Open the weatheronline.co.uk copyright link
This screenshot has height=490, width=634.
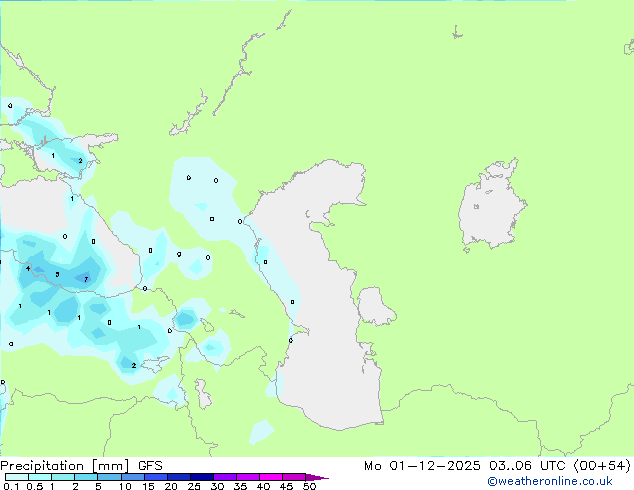point(550,482)
